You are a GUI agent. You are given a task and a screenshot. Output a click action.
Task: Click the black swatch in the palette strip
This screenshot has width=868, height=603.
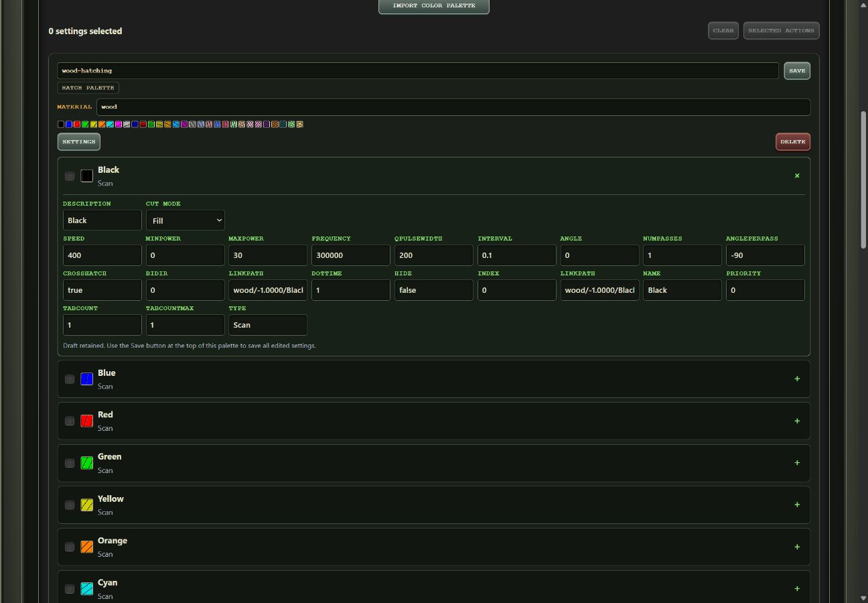pyautogui.click(x=61, y=124)
